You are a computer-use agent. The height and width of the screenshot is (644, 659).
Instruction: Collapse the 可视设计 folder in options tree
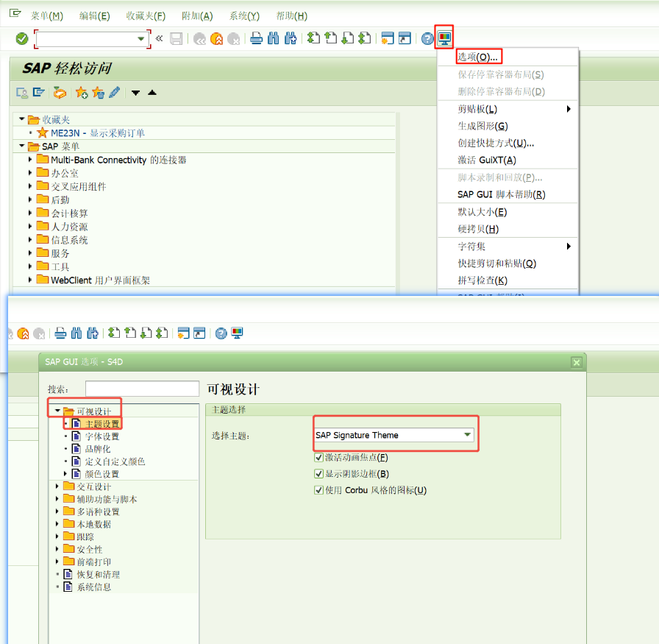[57, 411]
